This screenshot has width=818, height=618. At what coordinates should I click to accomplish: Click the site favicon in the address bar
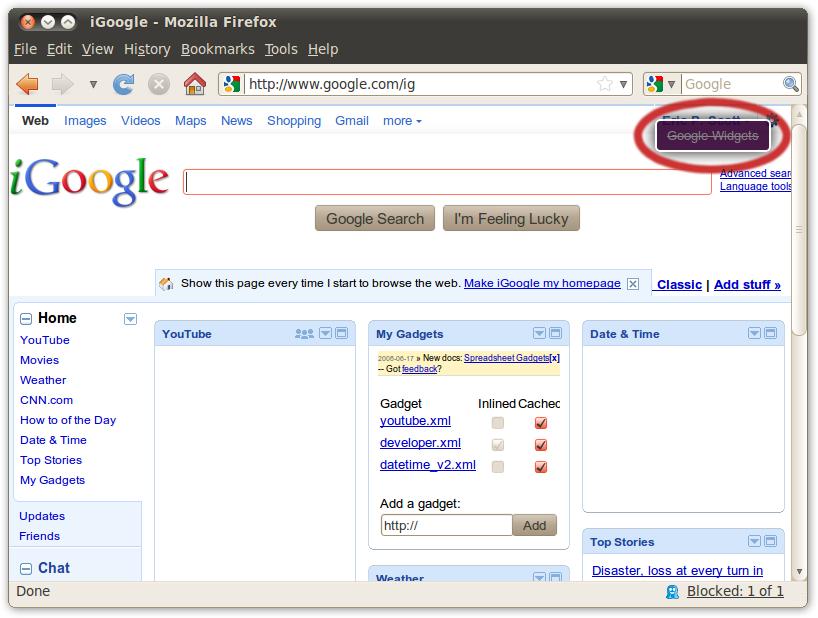pyautogui.click(x=232, y=84)
